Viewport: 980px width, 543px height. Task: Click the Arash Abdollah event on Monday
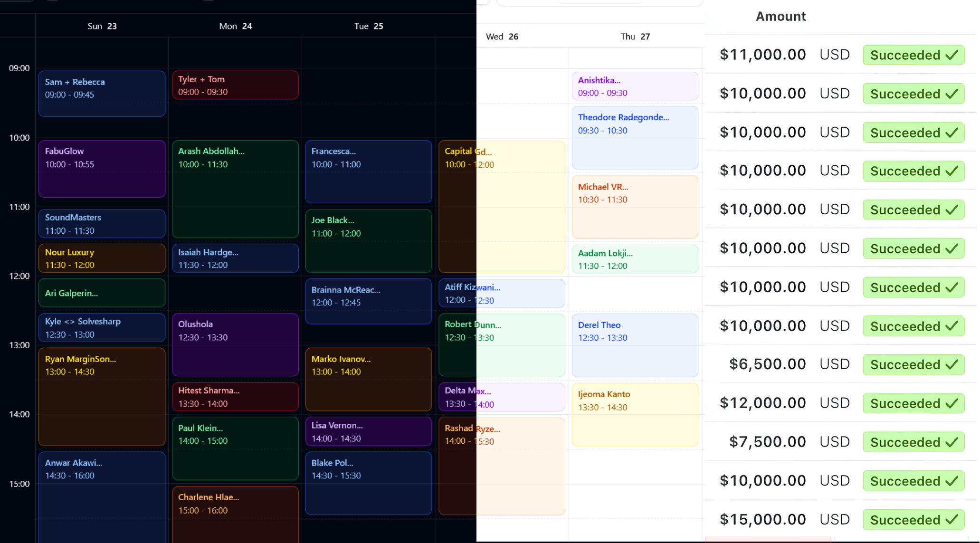(x=235, y=189)
